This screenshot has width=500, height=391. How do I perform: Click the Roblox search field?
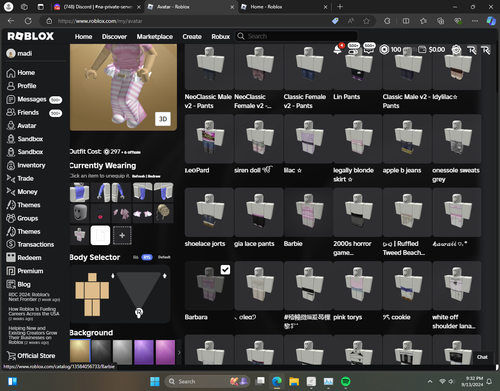[297, 36]
